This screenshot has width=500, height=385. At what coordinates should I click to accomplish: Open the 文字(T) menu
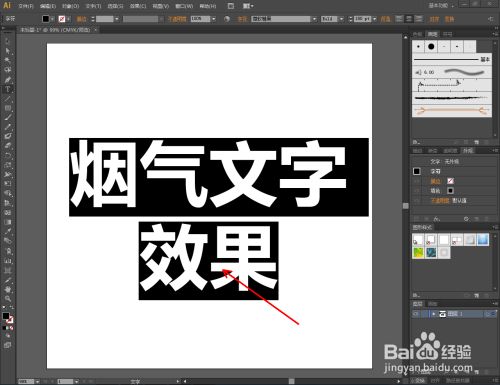point(93,6)
